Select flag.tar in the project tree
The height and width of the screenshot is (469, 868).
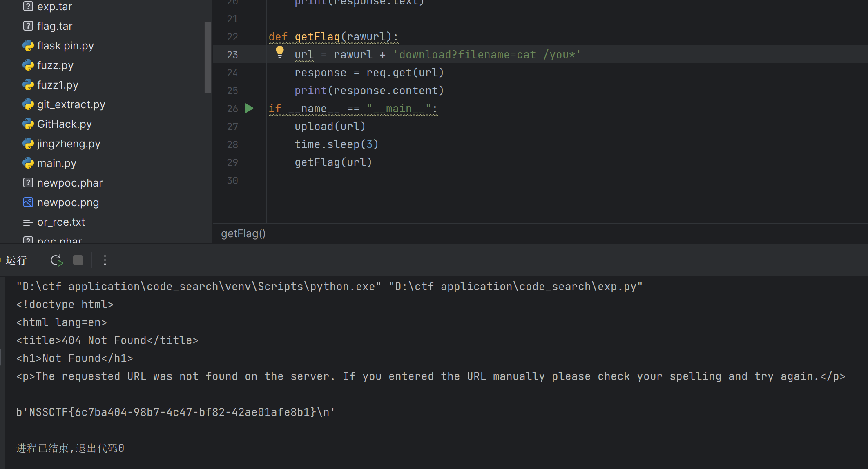coord(55,26)
